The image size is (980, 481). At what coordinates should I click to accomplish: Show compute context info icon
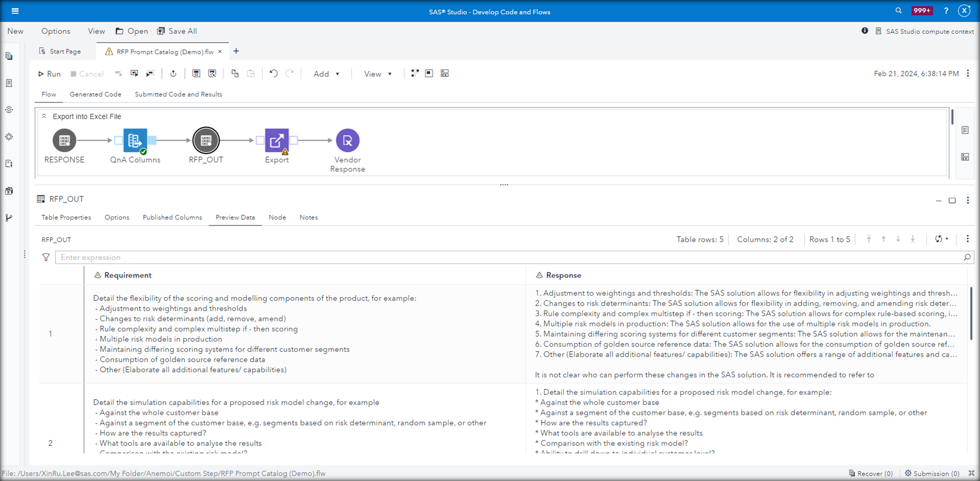865,31
